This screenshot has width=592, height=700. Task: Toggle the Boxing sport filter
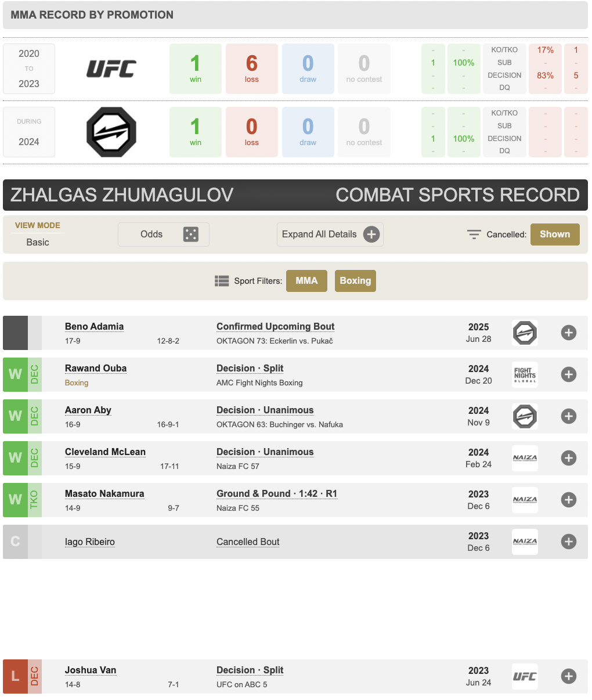pyautogui.click(x=355, y=281)
